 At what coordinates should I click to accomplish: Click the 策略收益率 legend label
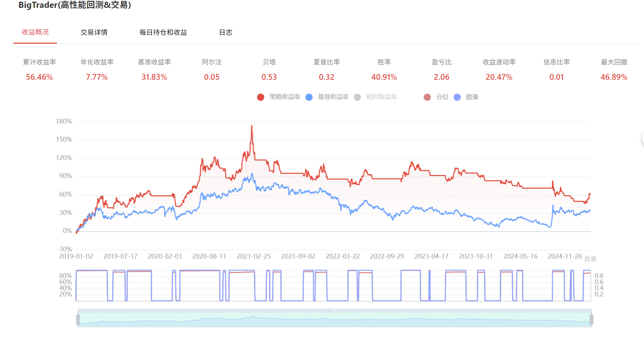[285, 97]
